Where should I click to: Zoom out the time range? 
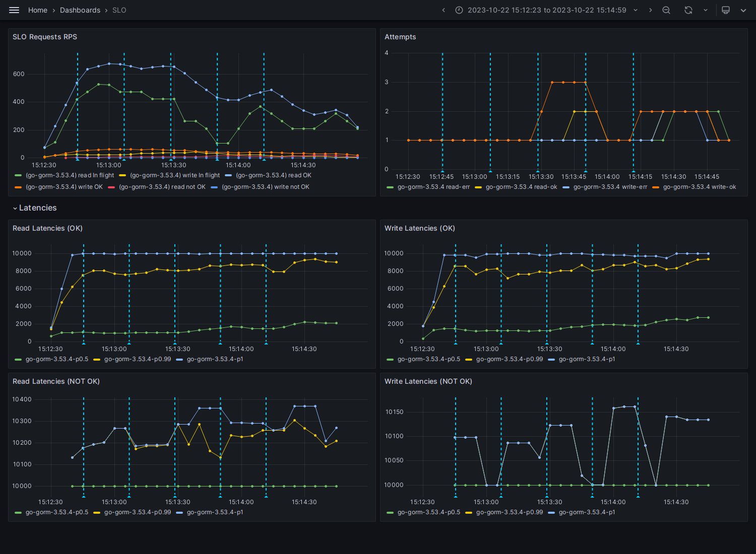click(x=666, y=10)
